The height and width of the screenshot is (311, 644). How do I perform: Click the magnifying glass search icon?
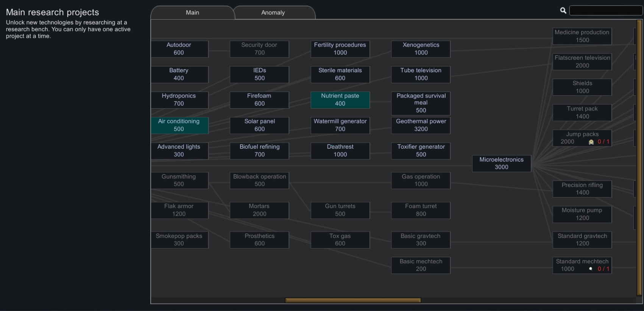point(563,11)
